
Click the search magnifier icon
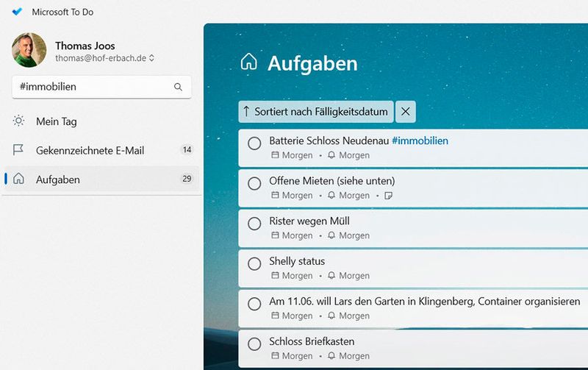(178, 87)
